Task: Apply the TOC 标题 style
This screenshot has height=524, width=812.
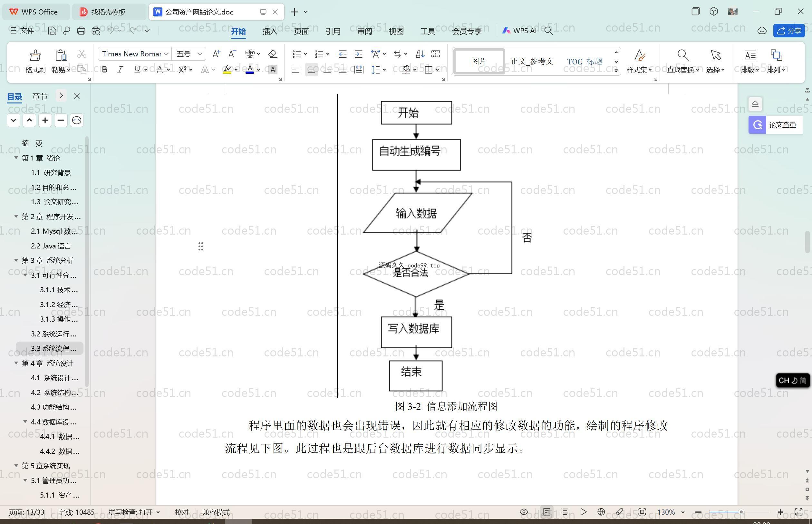Action: [585, 62]
